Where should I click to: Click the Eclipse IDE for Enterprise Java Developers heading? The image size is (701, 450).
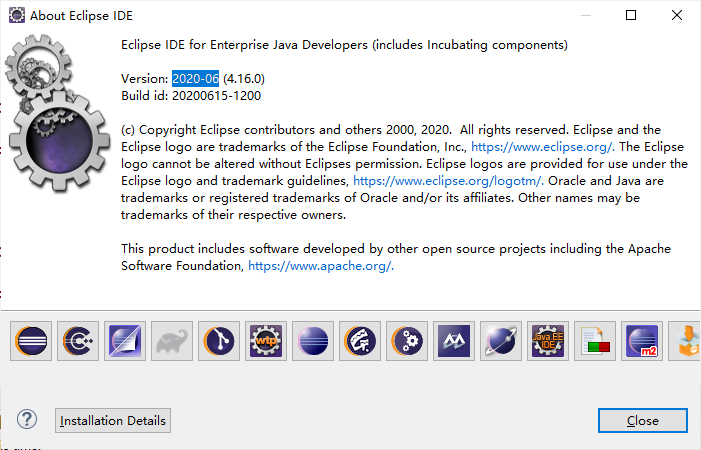(x=344, y=45)
